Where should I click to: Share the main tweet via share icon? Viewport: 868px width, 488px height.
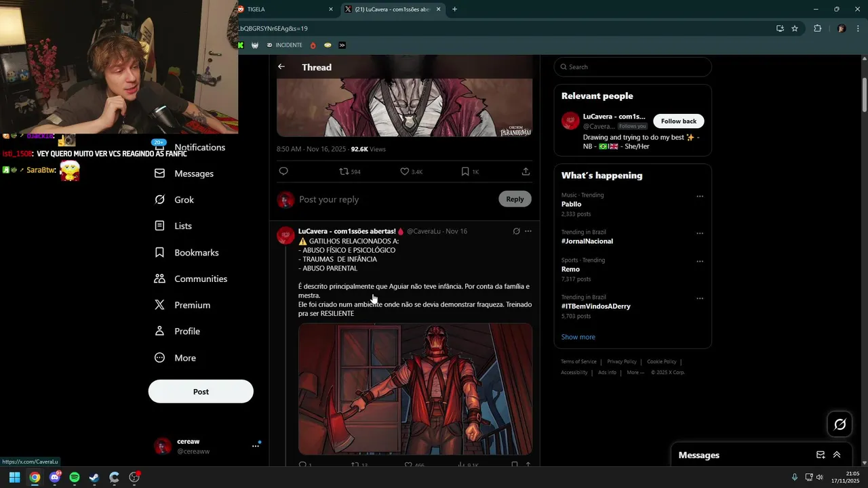click(x=526, y=171)
